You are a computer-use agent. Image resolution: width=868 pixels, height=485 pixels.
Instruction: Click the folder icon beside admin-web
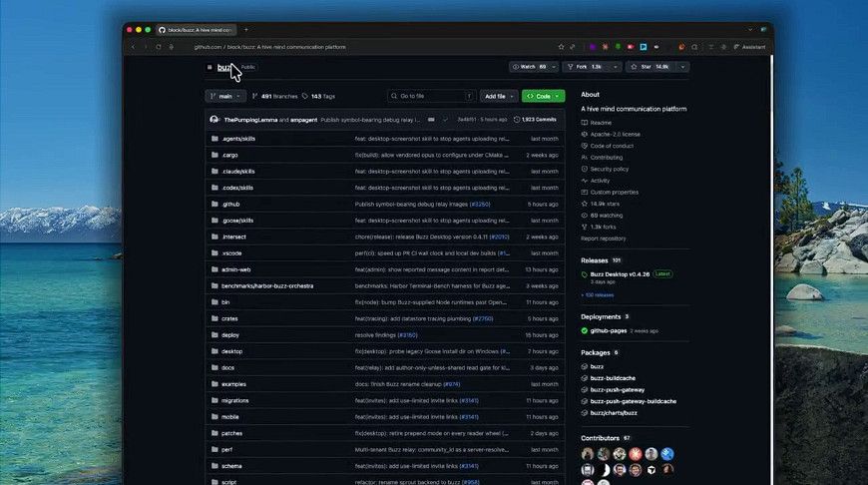(215, 269)
